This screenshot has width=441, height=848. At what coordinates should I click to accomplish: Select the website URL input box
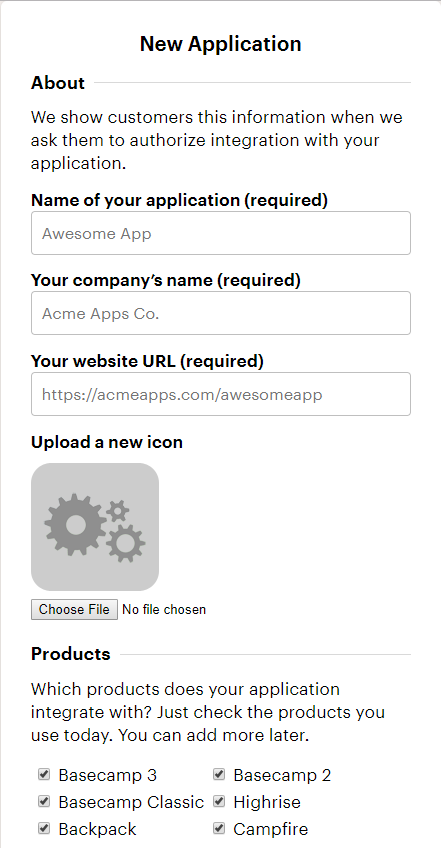click(x=221, y=394)
